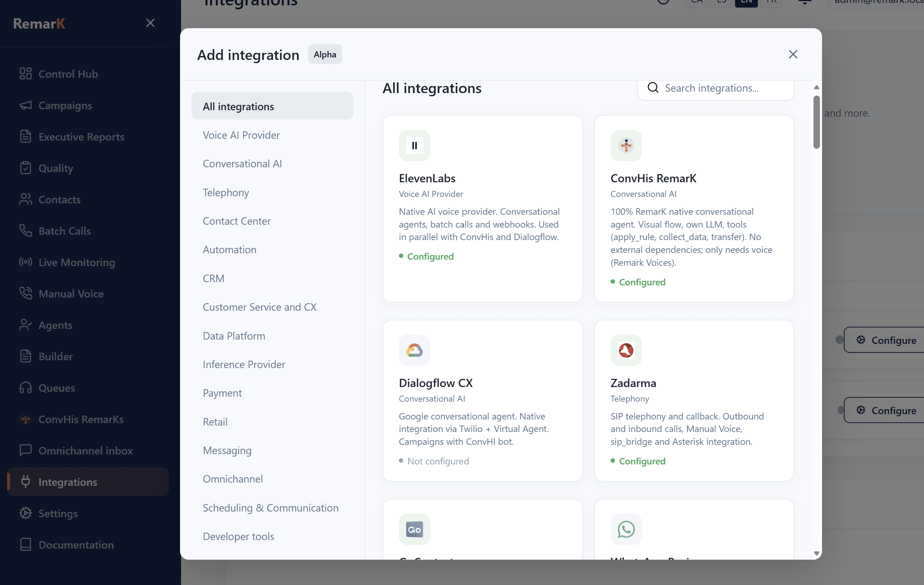Open the Zadarma integration card
The width and height of the screenshot is (924, 585).
tap(694, 400)
